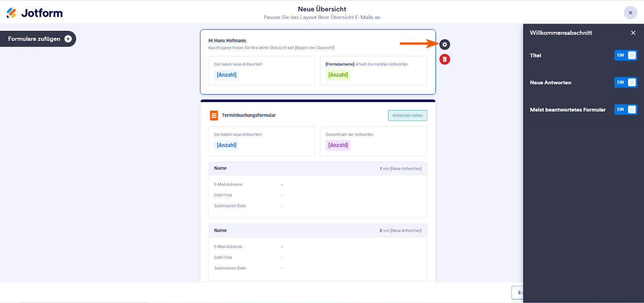Select the Hi Hans Hofmann greeting text
The height and width of the screenshot is (303, 644).
(227, 41)
